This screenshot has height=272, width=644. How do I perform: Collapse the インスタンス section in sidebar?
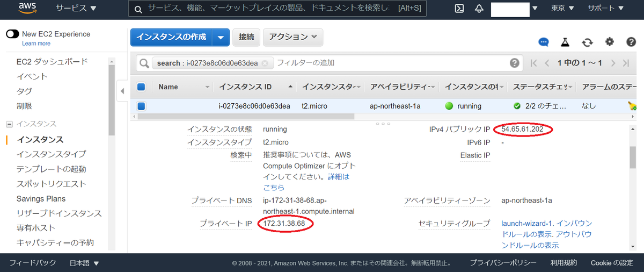(9, 124)
